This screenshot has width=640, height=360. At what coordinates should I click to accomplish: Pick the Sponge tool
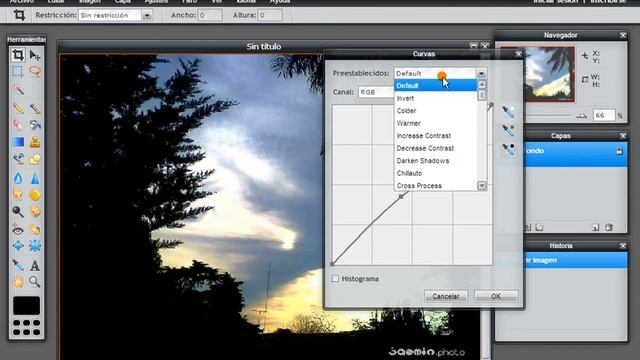click(x=35, y=195)
